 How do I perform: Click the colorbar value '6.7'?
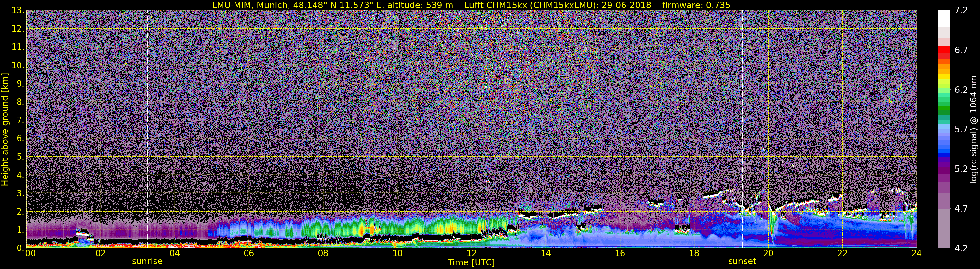coord(961,50)
